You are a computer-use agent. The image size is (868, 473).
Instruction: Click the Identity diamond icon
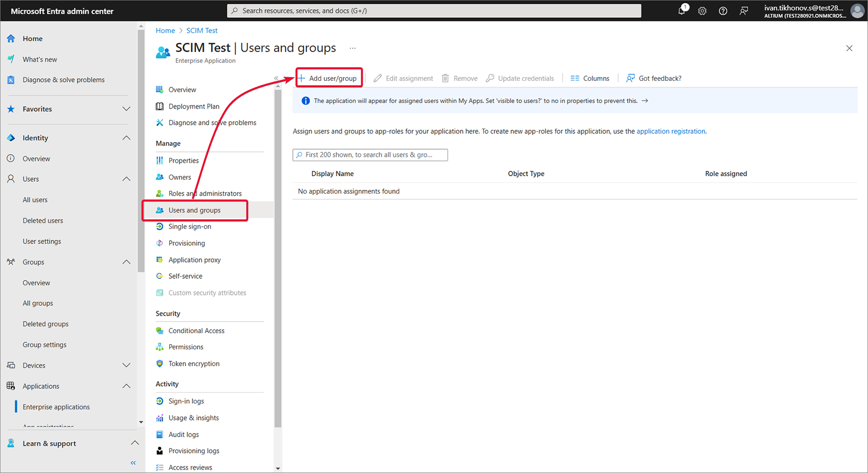(x=11, y=138)
